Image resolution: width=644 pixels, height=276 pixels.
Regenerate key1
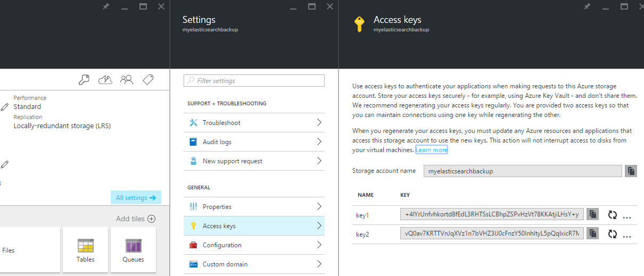613,215
